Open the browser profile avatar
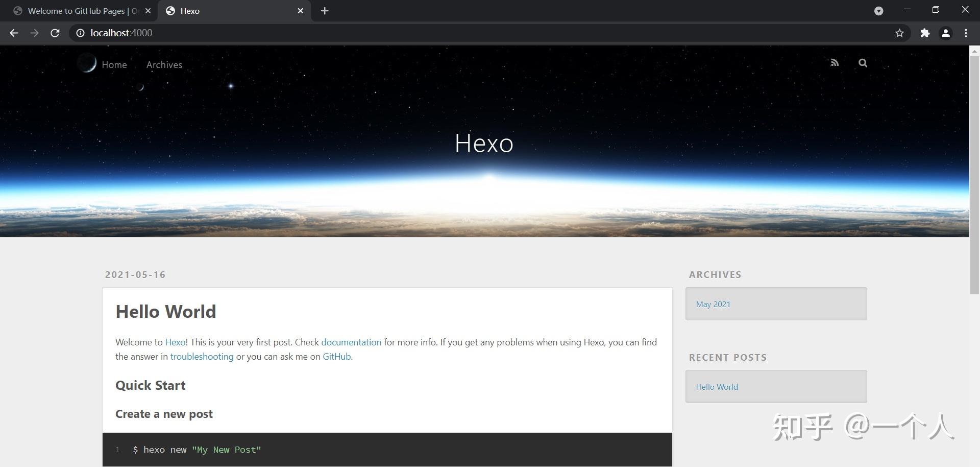Screen dimensions: 980x467 (x=945, y=33)
